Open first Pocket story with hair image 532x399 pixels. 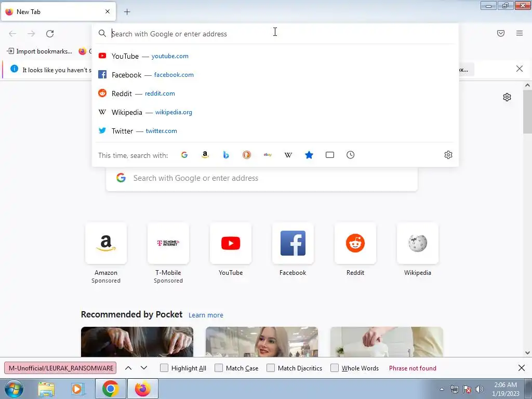[137, 342]
